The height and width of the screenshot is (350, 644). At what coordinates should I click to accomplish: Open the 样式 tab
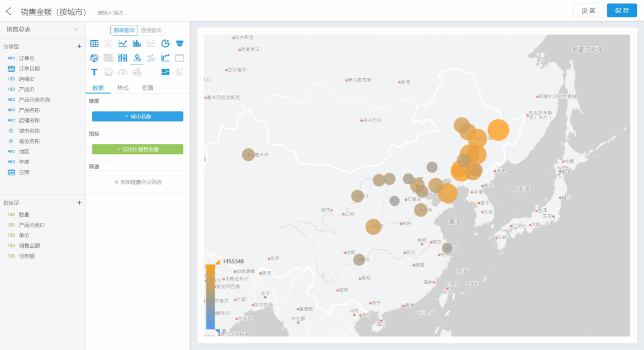123,88
